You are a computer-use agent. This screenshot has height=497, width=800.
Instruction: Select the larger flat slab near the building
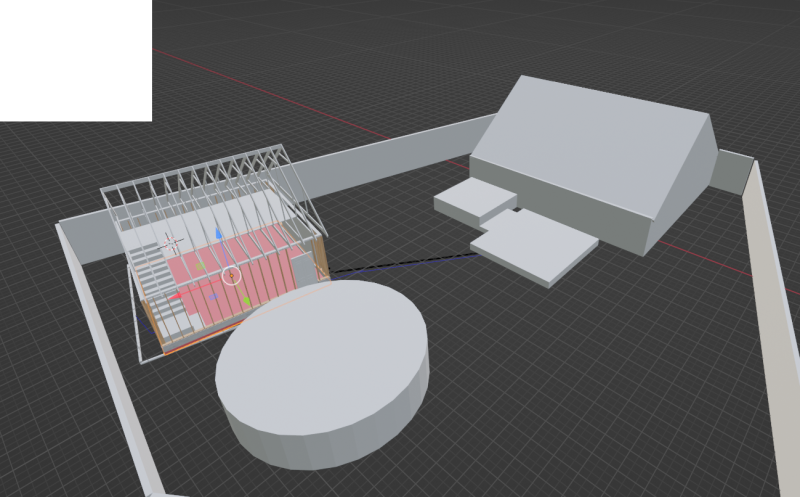click(534, 248)
